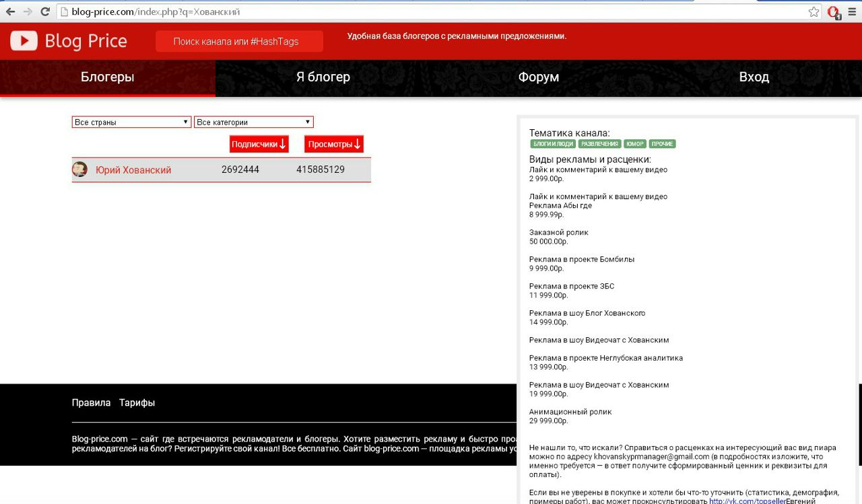Click the price 9 999.00р.
The image size is (862, 504).
(547, 268)
